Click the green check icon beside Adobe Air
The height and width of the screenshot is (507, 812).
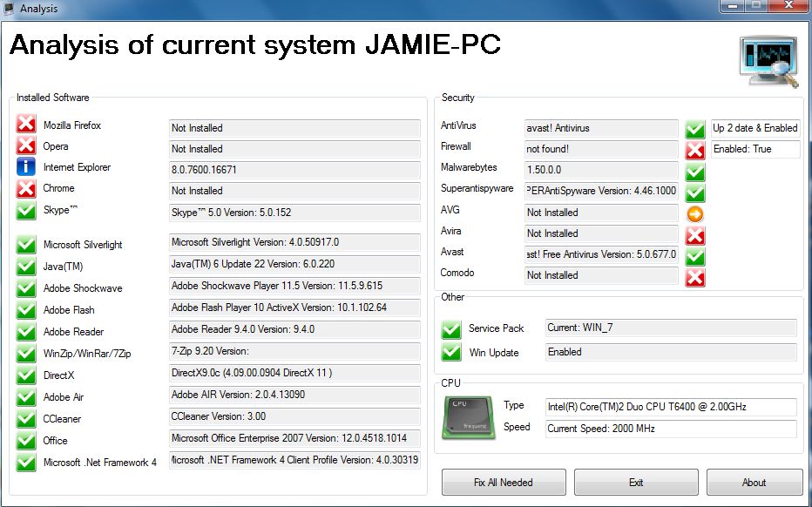pos(26,396)
